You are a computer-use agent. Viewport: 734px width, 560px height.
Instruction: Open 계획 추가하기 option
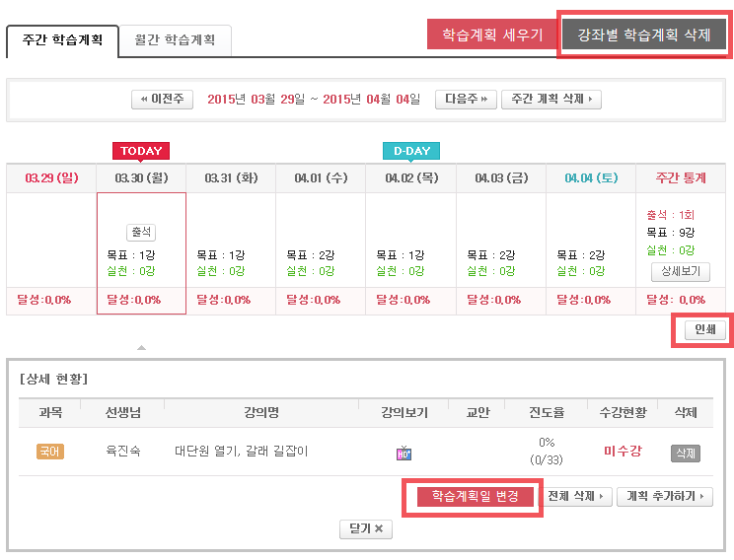[x=664, y=496]
